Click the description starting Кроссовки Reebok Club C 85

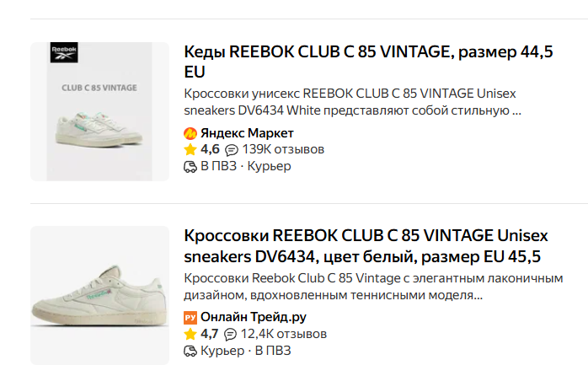[372, 287]
